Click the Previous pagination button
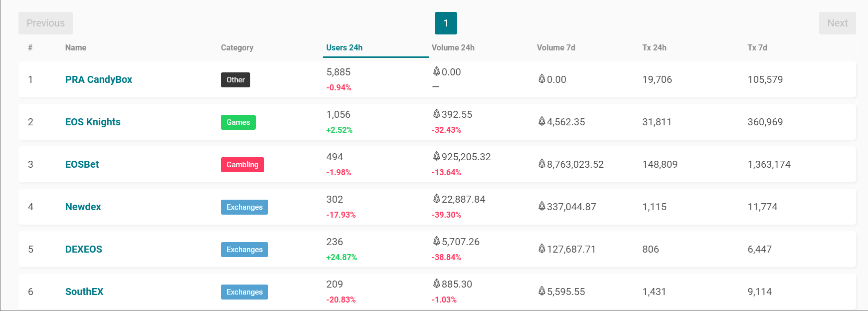The image size is (868, 311). [x=45, y=23]
